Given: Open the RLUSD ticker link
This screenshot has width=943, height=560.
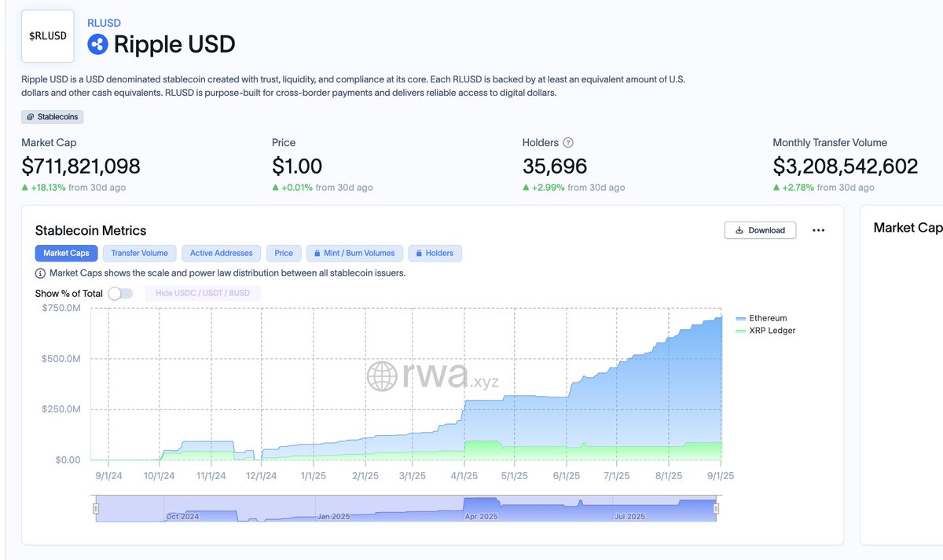Looking at the screenshot, I should 104,23.
